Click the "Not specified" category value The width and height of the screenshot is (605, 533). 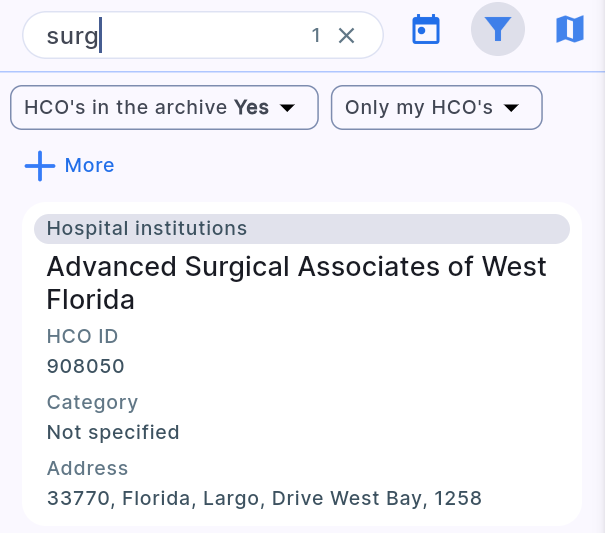(113, 432)
